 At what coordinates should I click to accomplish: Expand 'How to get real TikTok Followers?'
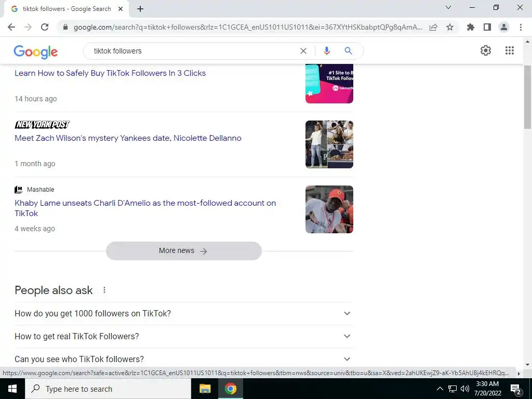pos(183,336)
